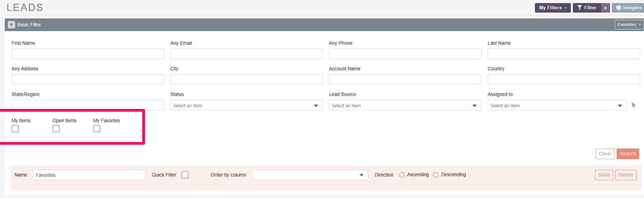The width and height of the screenshot is (644, 198).
Task: Open the Order by column dropdown
Action: point(310,175)
